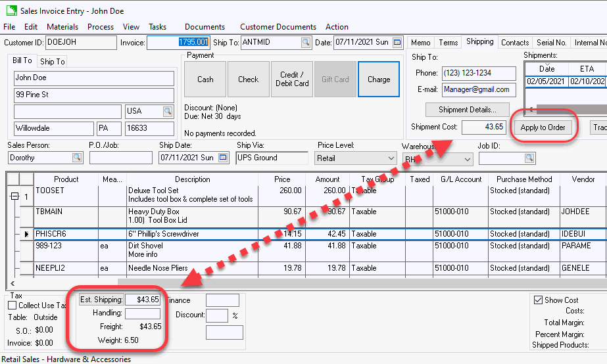Viewport: 607px width, 364px height.
Task: Click the Ship To lookup magnifier icon
Action: coord(305,43)
